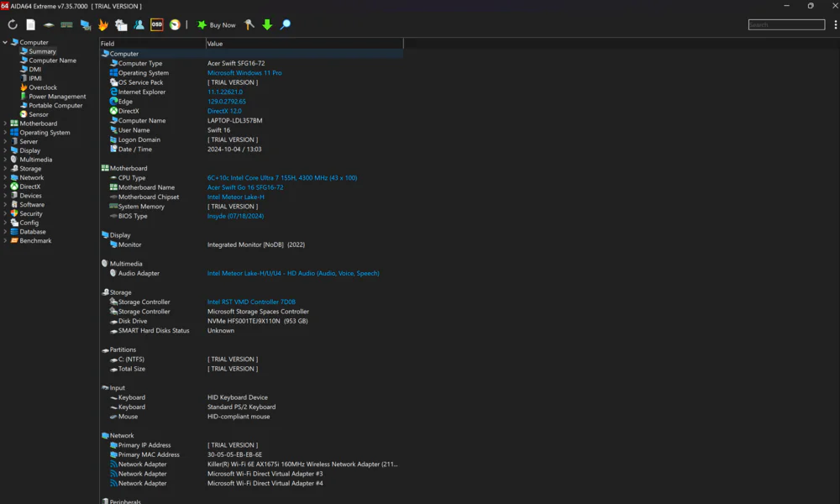Screen dimensions: 840x504
Task: Expand the Motherboard tree node
Action: (5, 123)
